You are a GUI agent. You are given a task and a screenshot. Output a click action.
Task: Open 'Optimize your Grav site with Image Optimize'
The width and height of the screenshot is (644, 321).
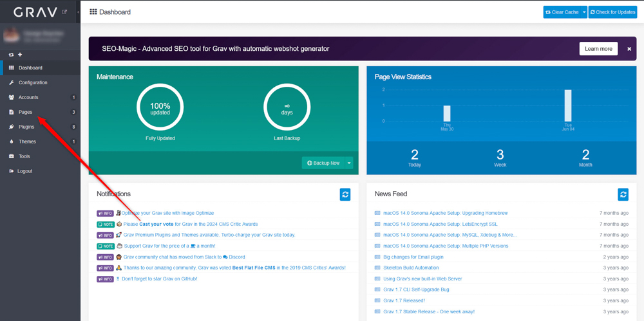167,213
